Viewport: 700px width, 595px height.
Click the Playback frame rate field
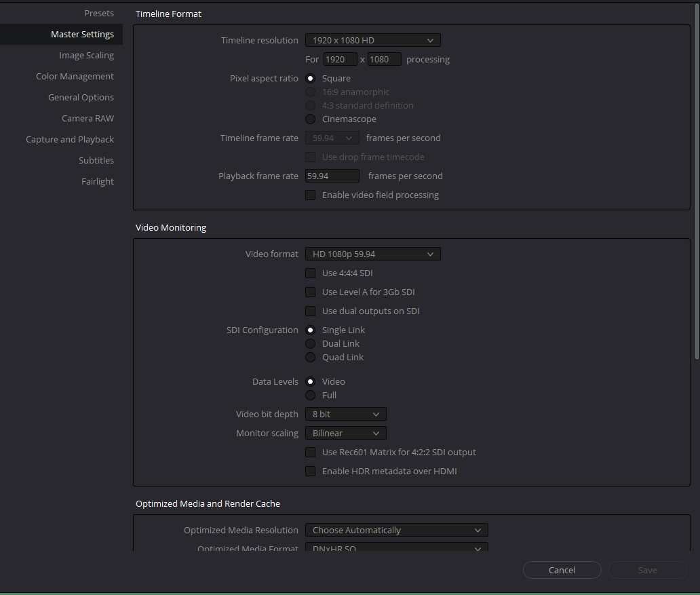tap(332, 176)
